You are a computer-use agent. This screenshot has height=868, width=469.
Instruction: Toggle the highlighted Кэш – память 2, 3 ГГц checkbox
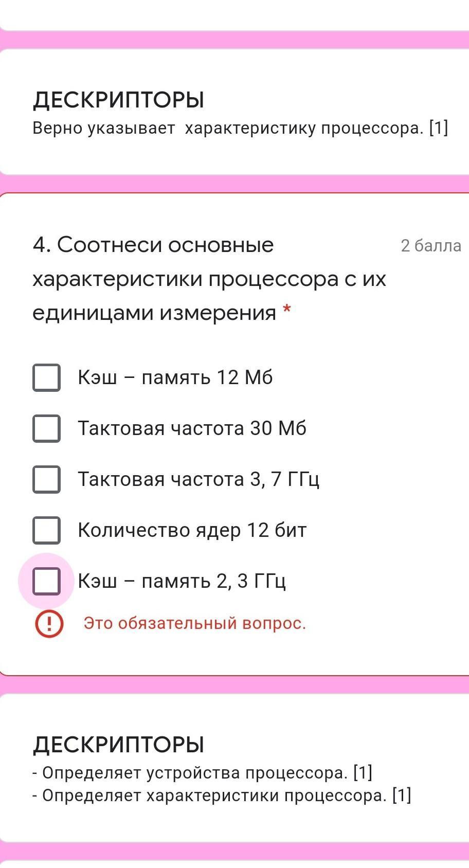46,581
